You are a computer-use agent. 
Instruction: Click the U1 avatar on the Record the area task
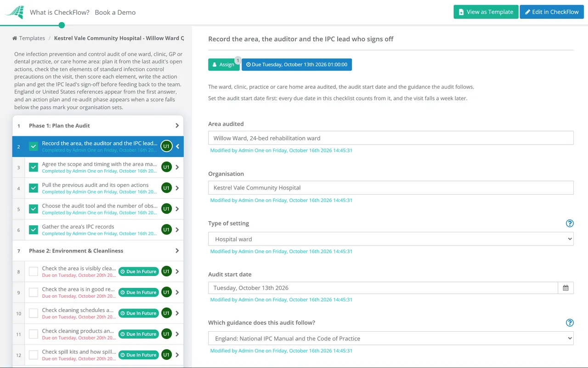pyautogui.click(x=166, y=146)
